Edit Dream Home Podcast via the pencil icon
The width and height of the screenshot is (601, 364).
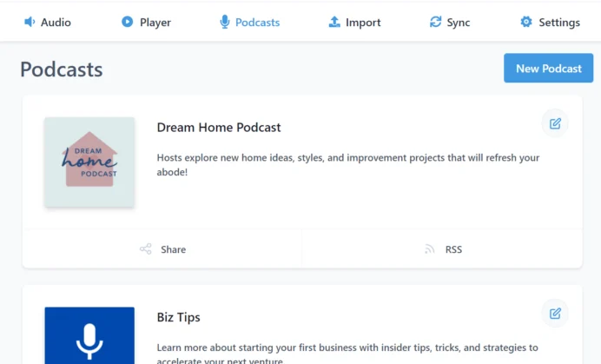(555, 123)
